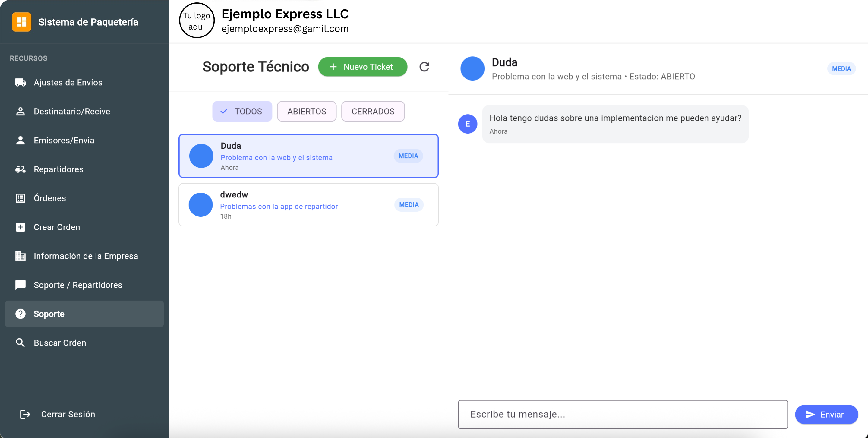Click the Crear Orden plus icon
This screenshot has width=868, height=439.
pyautogui.click(x=21, y=227)
